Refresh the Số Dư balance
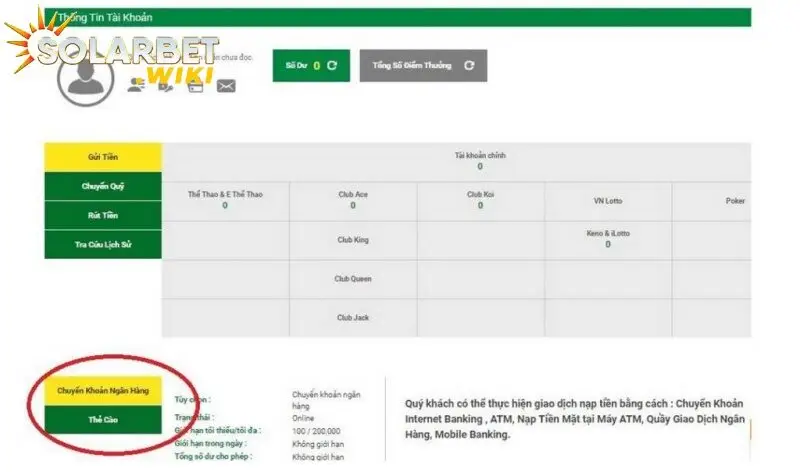This screenshot has height=472, width=800. [x=332, y=65]
